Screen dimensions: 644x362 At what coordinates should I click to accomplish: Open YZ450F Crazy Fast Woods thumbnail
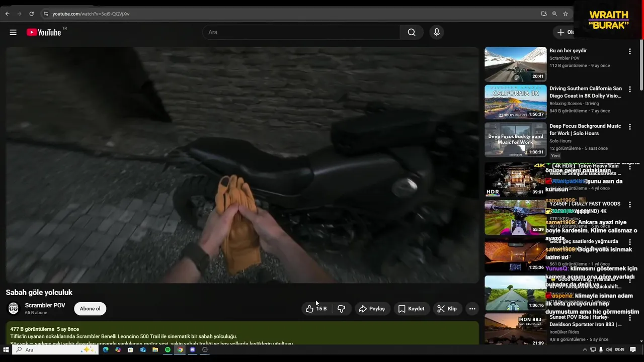click(x=514, y=218)
